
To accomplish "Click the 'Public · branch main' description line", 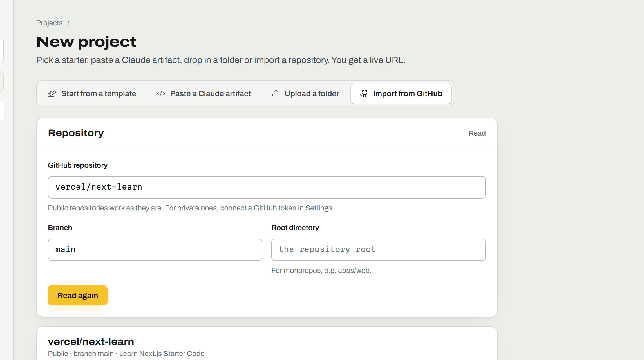I will tap(126, 354).
